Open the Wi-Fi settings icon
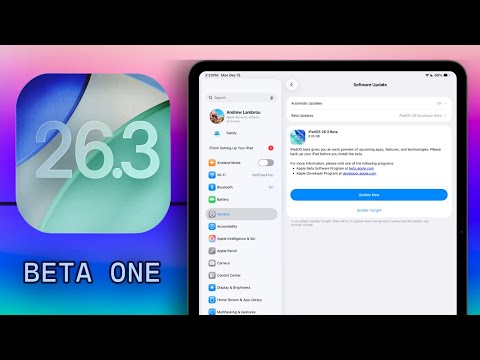Screen dimensions: 480x360 (x=212, y=175)
